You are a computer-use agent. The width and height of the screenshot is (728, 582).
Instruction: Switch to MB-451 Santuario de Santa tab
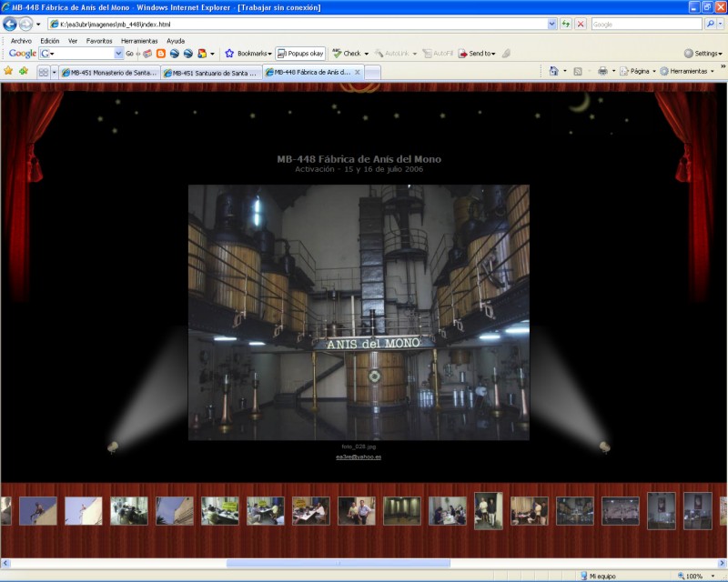point(212,73)
